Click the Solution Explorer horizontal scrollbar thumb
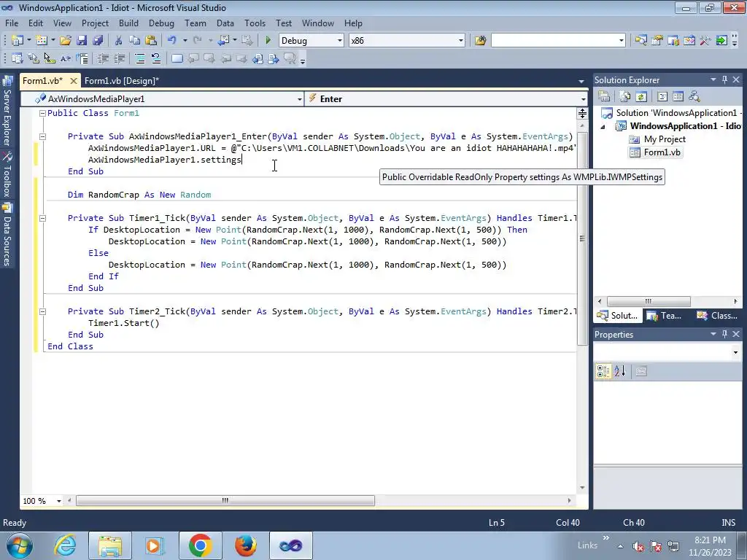The width and height of the screenshot is (747, 560). pos(649,301)
